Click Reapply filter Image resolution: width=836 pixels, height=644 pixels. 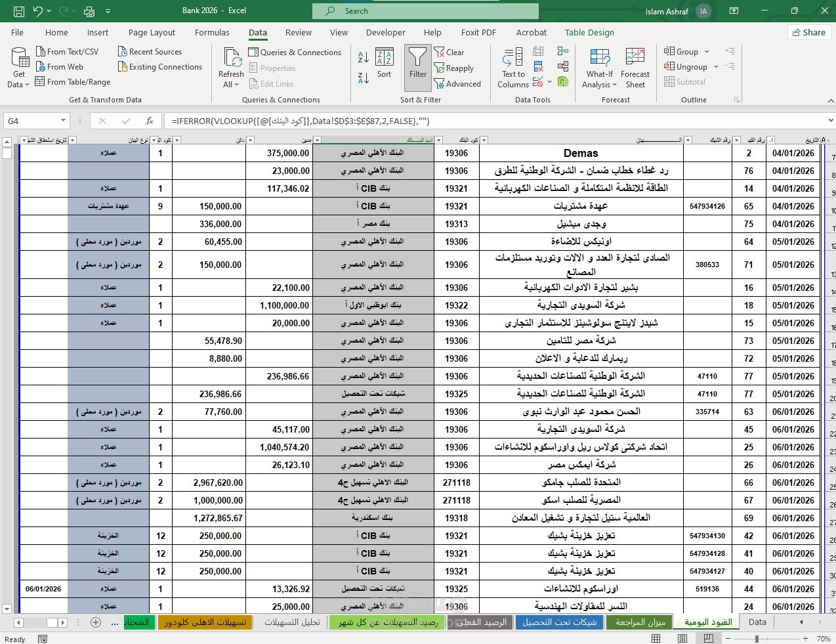[x=454, y=68]
